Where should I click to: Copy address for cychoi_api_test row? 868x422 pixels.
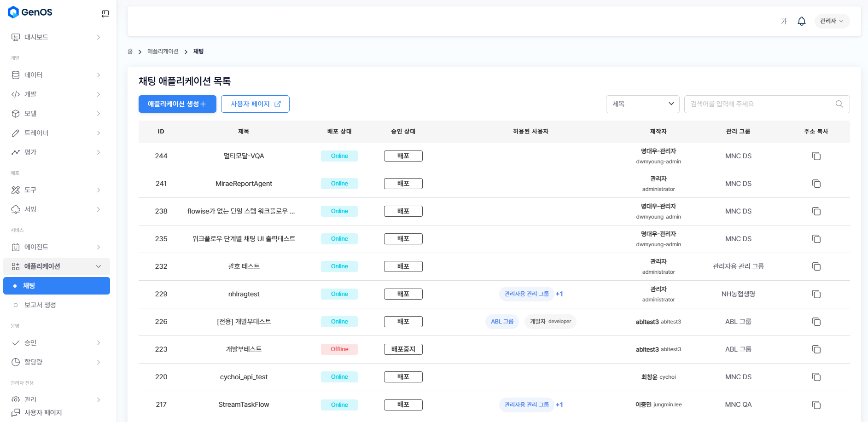[x=816, y=377]
